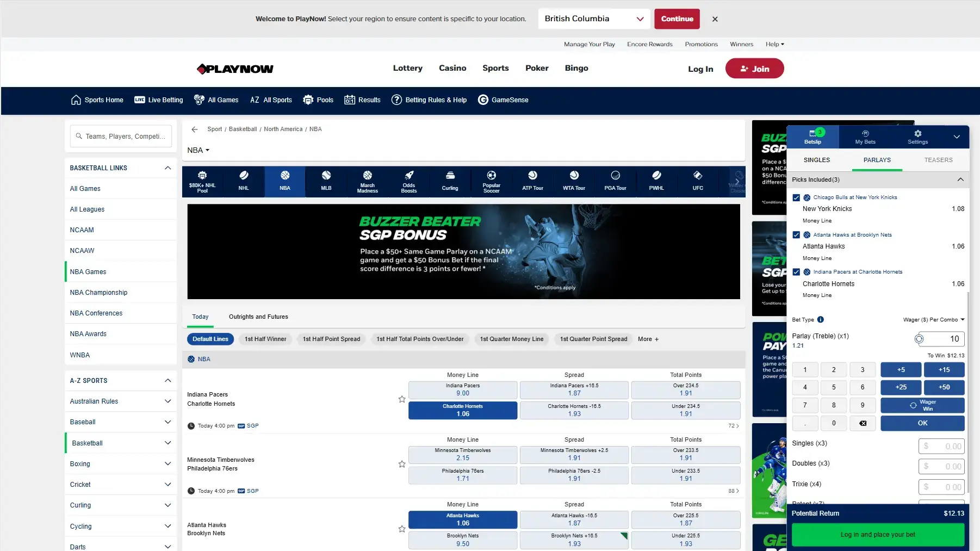Select the NHL sport icon
The width and height of the screenshot is (980, 551).
pos(244,182)
